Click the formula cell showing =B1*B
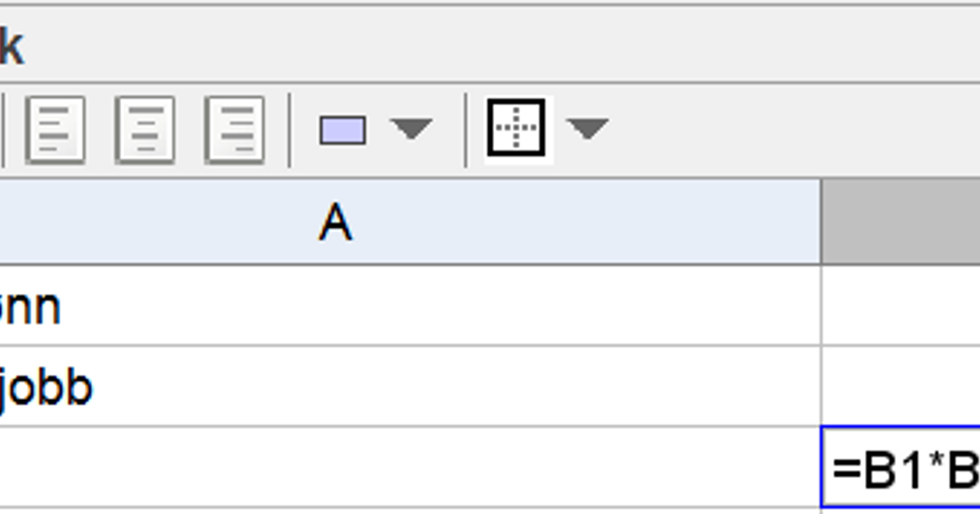Viewport: 980px width, 514px height. pyautogui.click(x=902, y=467)
